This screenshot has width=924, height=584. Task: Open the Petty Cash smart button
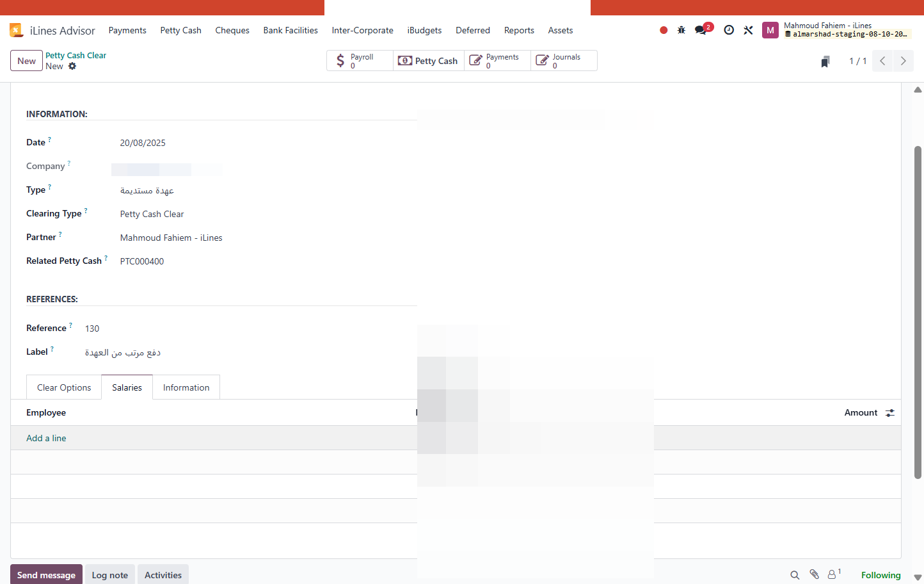(x=427, y=61)
